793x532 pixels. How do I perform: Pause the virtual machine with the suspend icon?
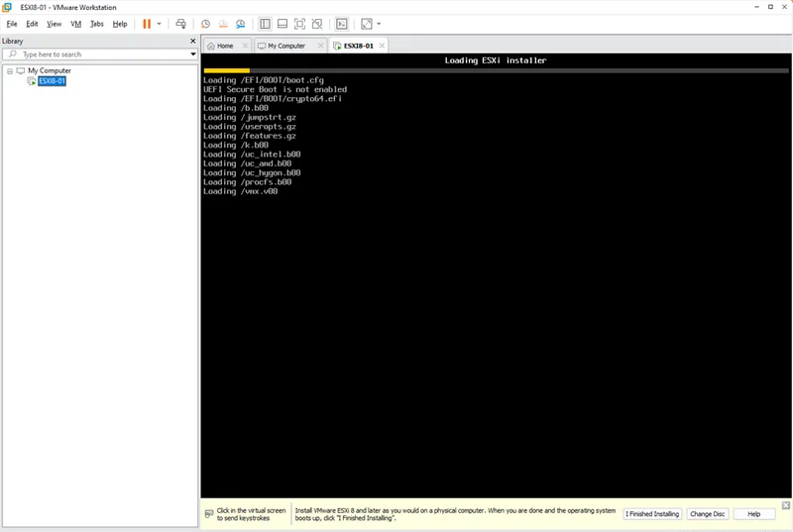coord(147,24)
